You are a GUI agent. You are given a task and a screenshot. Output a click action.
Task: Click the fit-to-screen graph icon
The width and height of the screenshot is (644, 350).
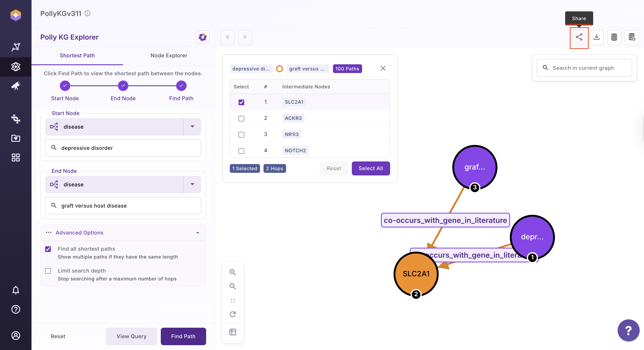click(x=232, y=300)
